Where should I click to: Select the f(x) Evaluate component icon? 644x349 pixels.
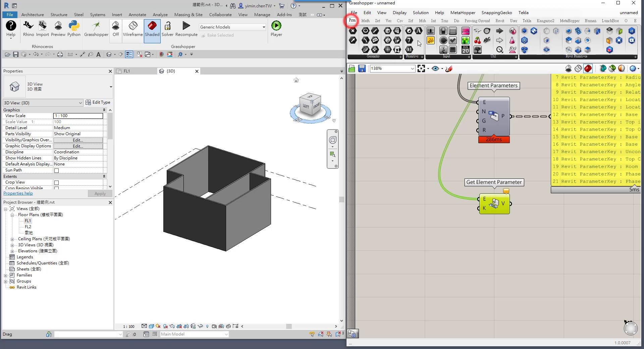coord(512,50)
